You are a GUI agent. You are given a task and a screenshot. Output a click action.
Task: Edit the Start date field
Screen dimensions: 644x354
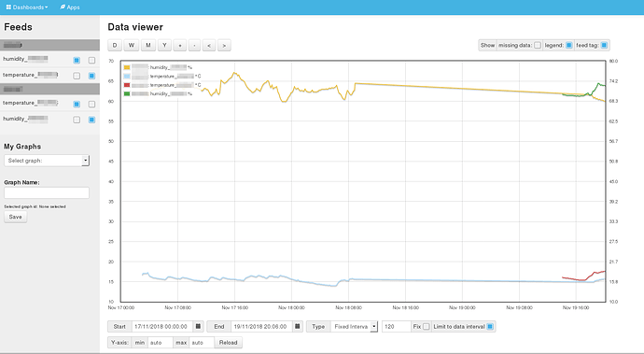pyautogui.click(x=162, y=327)
